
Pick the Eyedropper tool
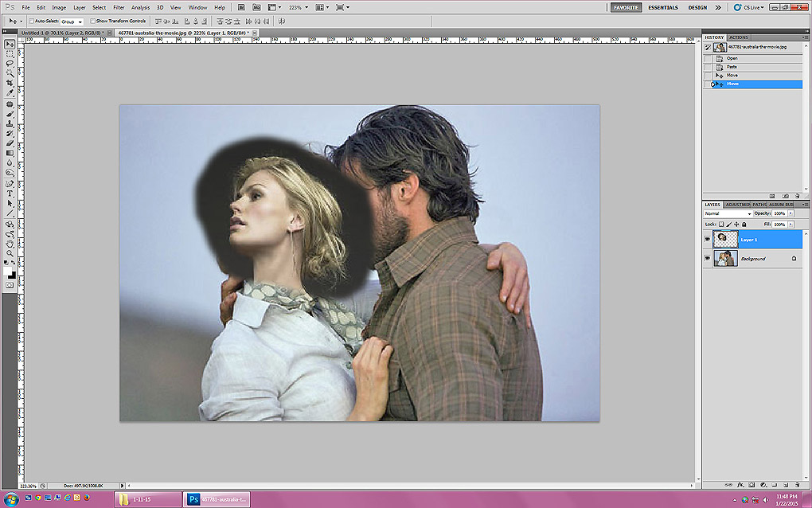tap(10, 93)
